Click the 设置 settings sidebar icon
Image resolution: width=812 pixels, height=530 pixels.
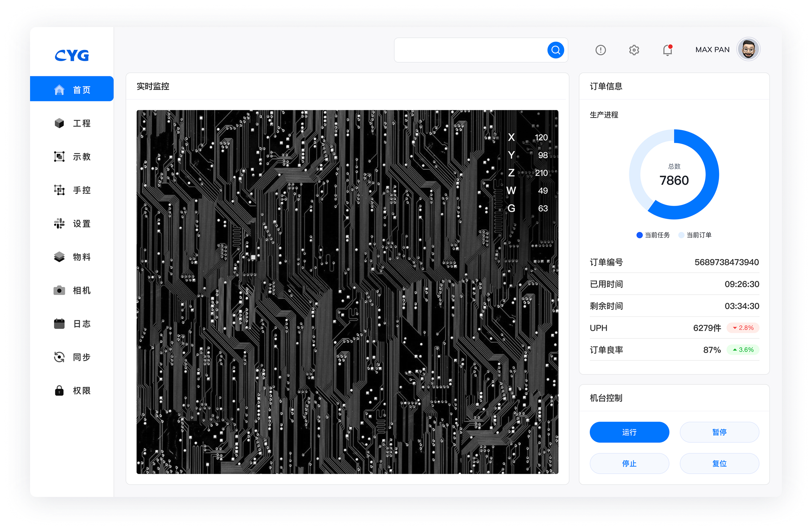(x=59, y=223)
